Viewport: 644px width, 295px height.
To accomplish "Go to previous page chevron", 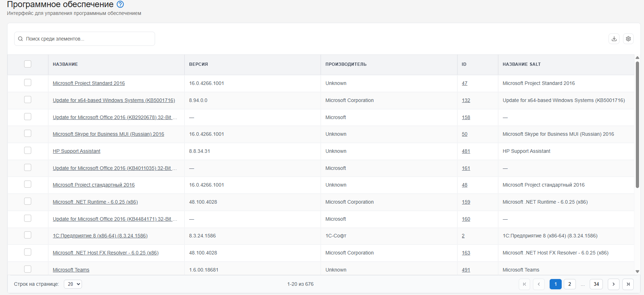I will (539, 284).
